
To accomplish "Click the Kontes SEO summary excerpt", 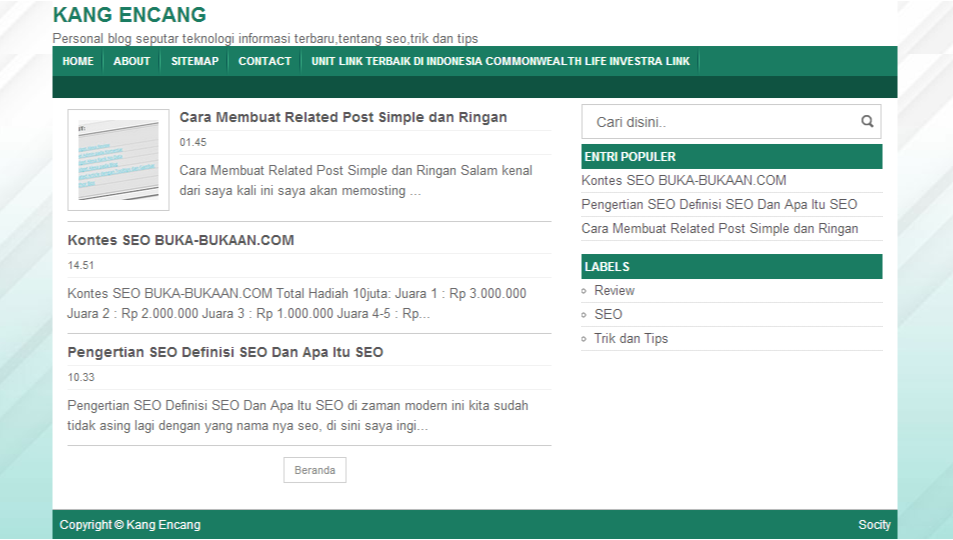I will [x=297, y=303].
